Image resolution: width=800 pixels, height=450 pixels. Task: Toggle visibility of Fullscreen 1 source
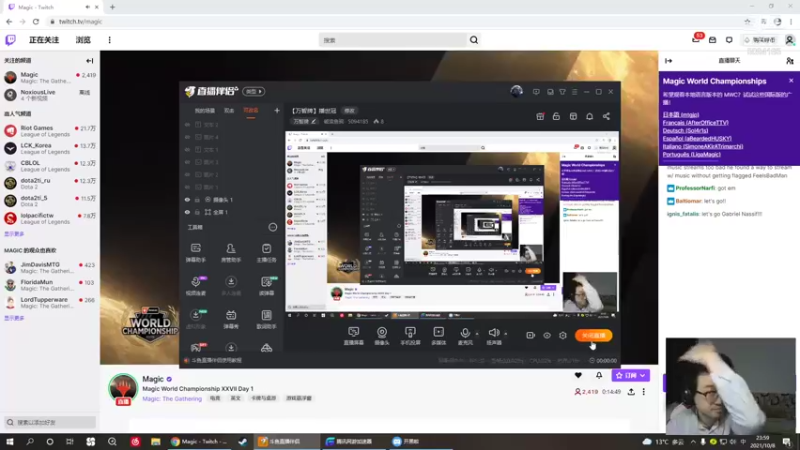(x=187, y=212)
